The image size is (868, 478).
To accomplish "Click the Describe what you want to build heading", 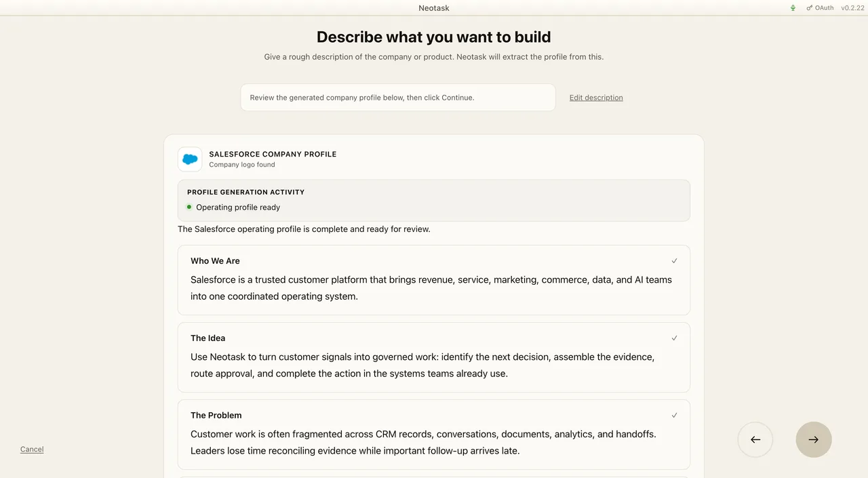I will point(434,37).
